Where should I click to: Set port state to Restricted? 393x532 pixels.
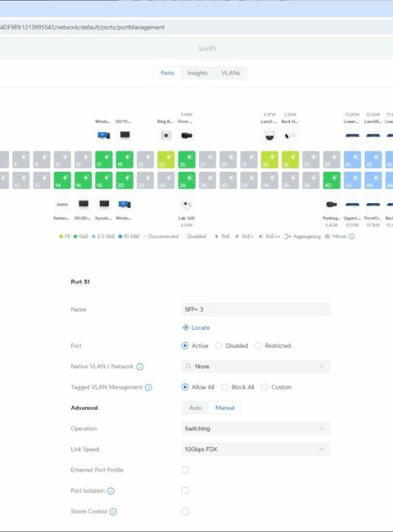258,345
